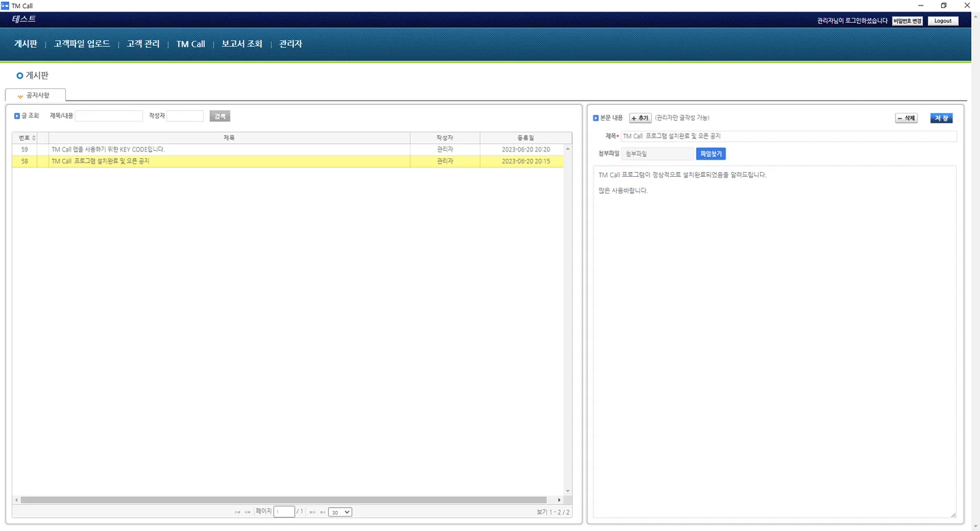
Task: Click the 검색 search button
Action: [x=220, y=116]
